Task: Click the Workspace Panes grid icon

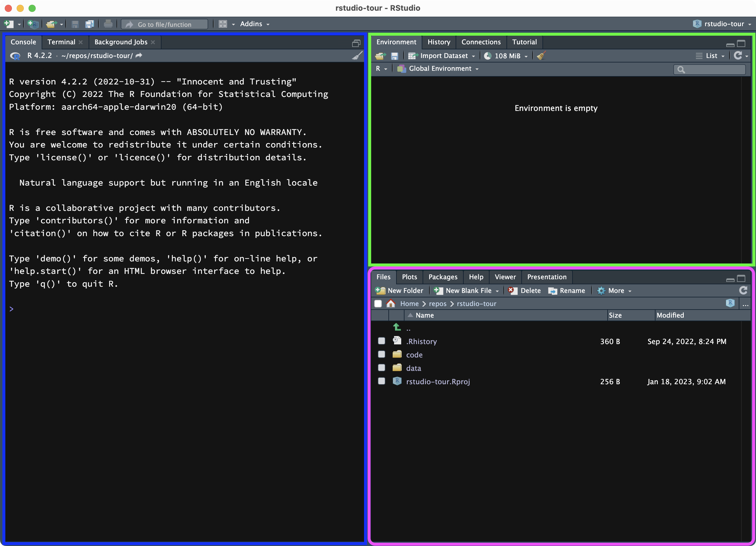Action: click(223, 24)
